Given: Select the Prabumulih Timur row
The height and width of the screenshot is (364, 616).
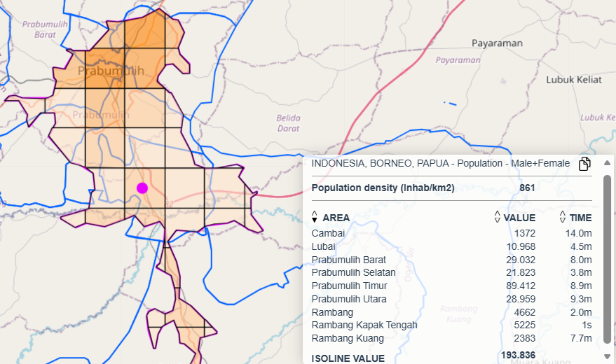Looking at the screenshot, I should [x=451, y=286].
